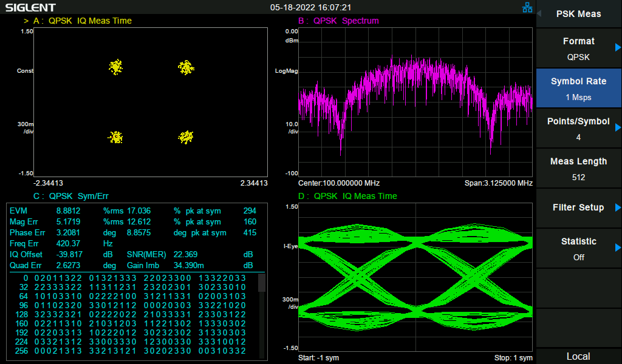The image size is (622, 364).
Task: Select the Meas Length 512 softkey
Action: [x=578, y=168]
